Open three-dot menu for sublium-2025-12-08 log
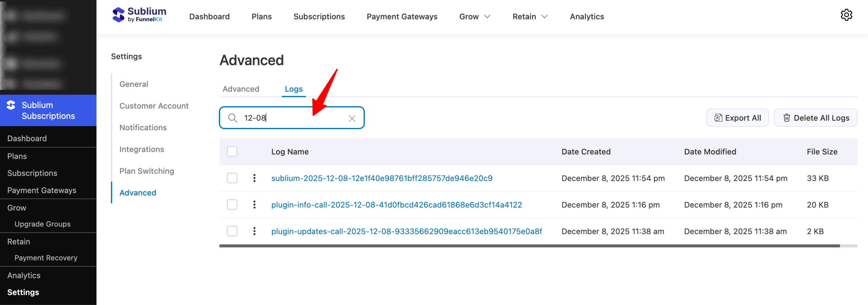Screen dimensions: 868x305 [x=254, y=178]
